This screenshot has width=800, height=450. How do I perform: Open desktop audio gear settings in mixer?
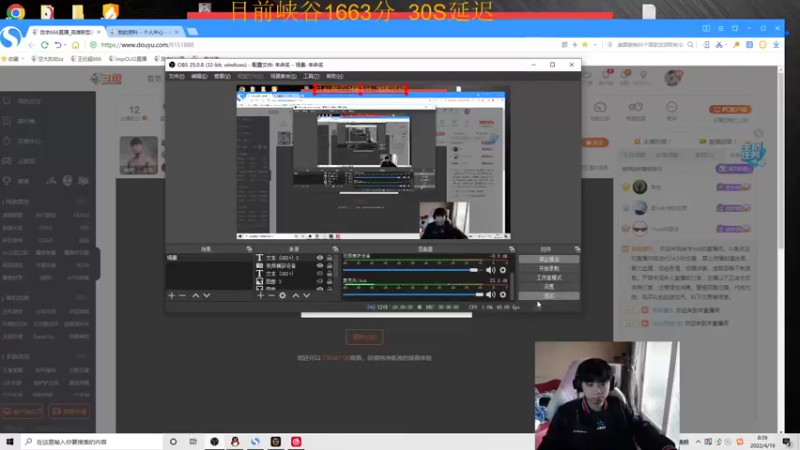point(503,270)
